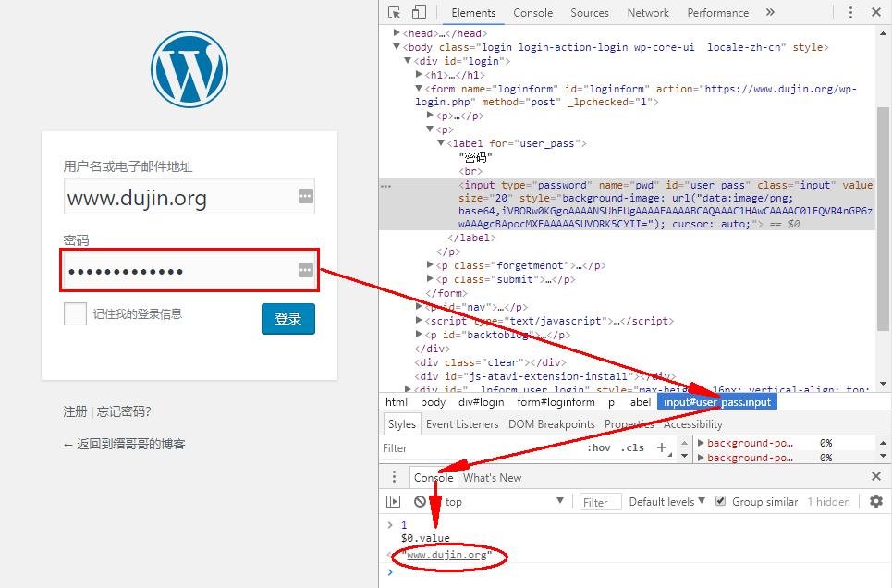
Task: Select html in the breadcrumb
Action: (397, 402)
